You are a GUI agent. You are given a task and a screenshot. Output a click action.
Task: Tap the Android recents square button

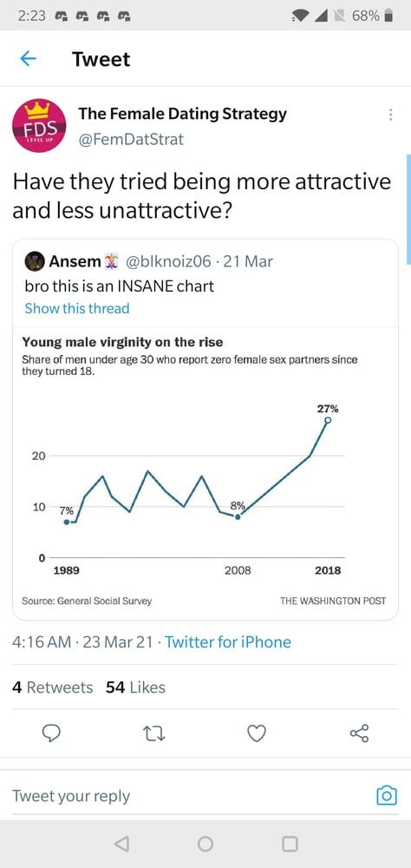pyautogui.click(x=290, y=844)
